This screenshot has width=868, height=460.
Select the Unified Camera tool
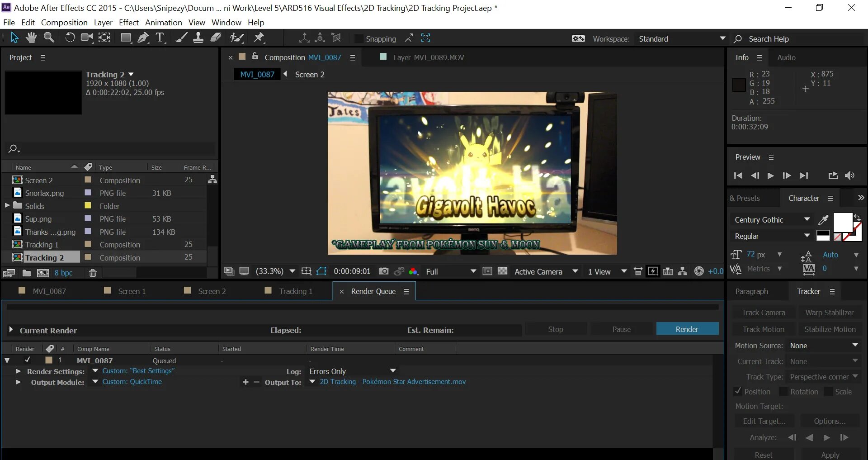coord(87,38)
